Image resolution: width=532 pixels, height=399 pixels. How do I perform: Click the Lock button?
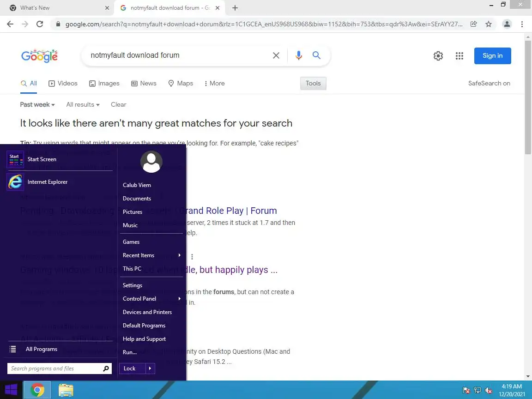133,369
